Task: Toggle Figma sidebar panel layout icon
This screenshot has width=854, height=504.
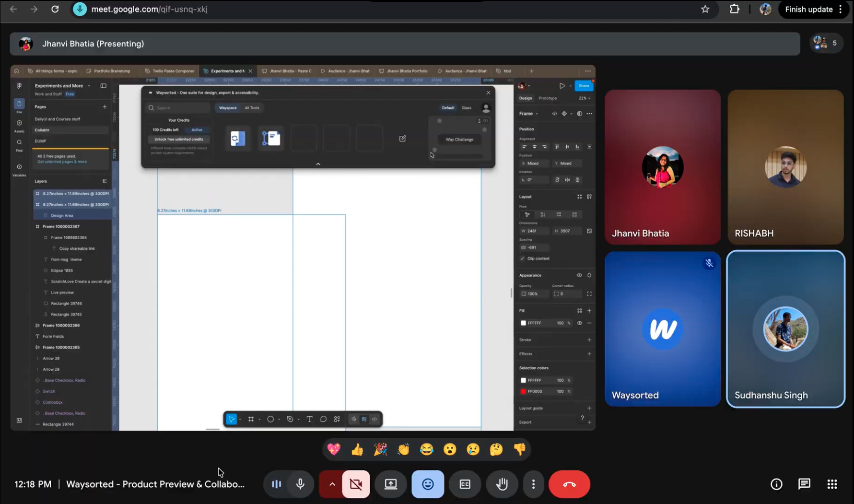Action: tap(103, 86)
